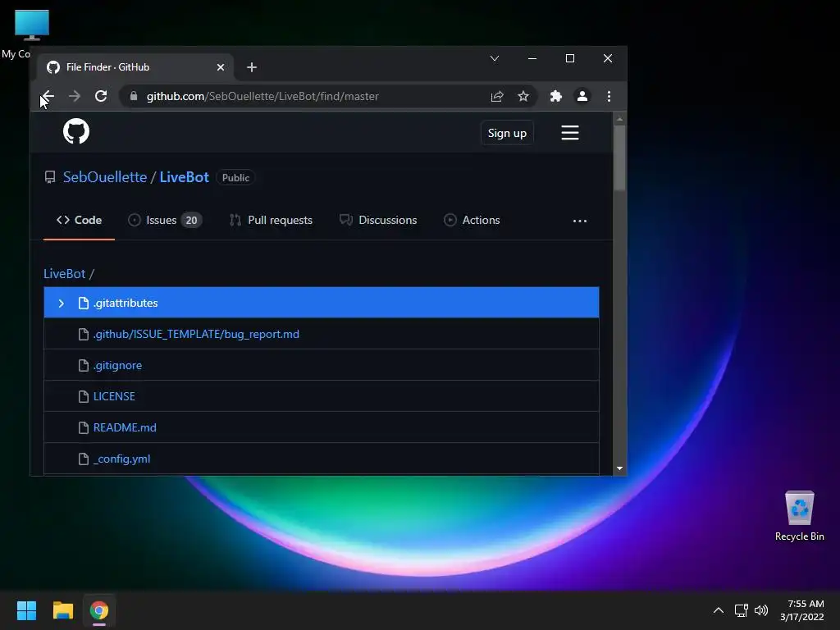Viewport: 840px width, 630px height.
Task: Click the address bar URL
Action: (262, 97)
